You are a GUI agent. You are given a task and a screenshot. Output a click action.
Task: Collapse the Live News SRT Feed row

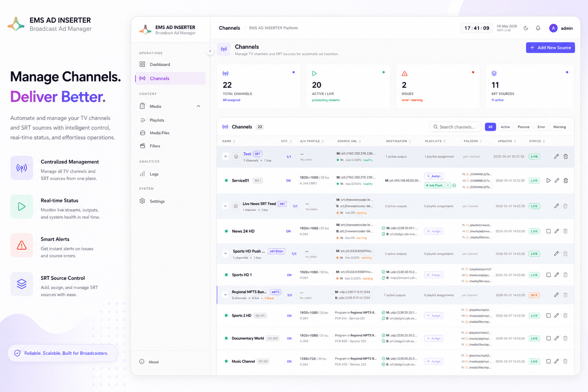[225, 206]
